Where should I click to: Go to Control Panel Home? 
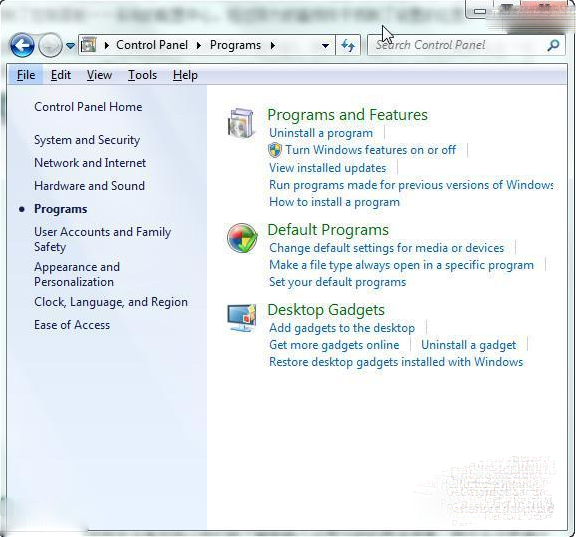click(88, 107)
